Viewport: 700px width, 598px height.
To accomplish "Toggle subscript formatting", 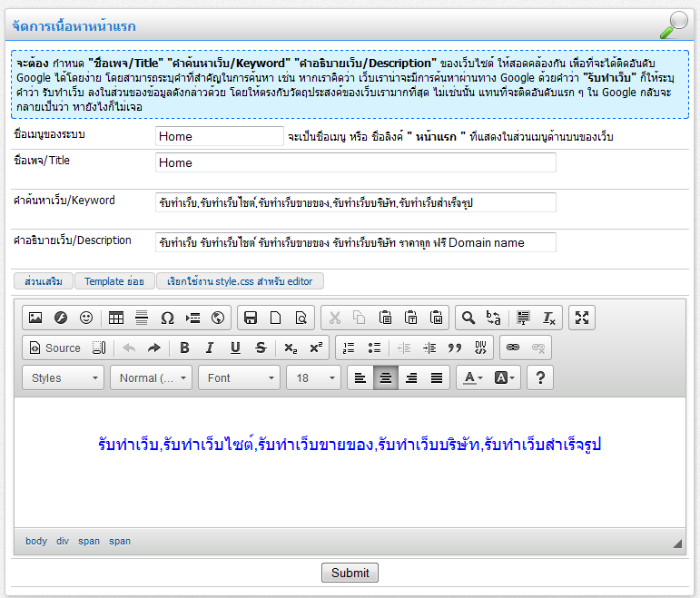I will (291, 348).
